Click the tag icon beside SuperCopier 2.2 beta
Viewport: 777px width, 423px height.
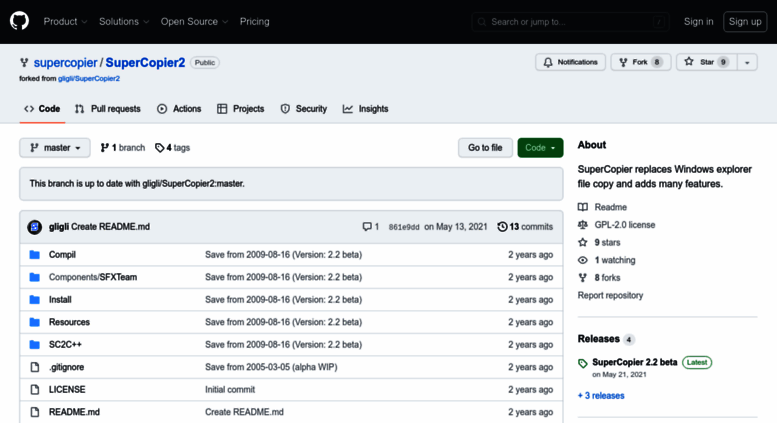pos(583,364)
